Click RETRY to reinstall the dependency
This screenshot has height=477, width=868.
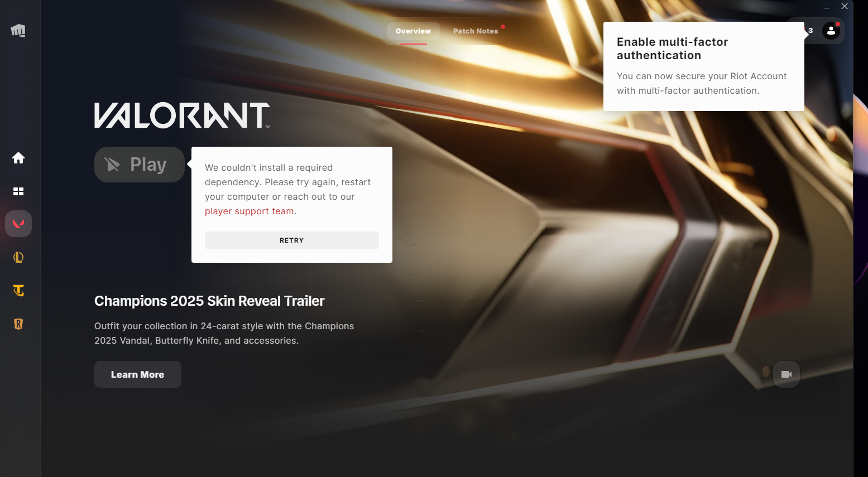pyautogui.click(x=292, y=240)
